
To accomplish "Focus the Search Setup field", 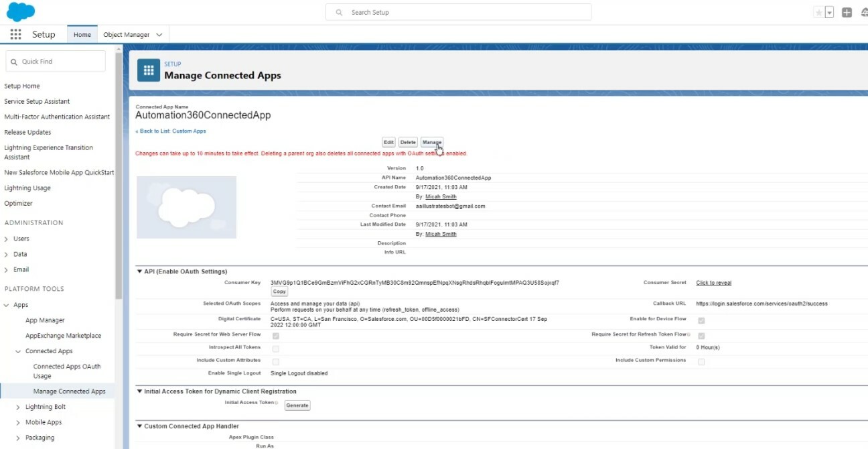I will [458, 12].
